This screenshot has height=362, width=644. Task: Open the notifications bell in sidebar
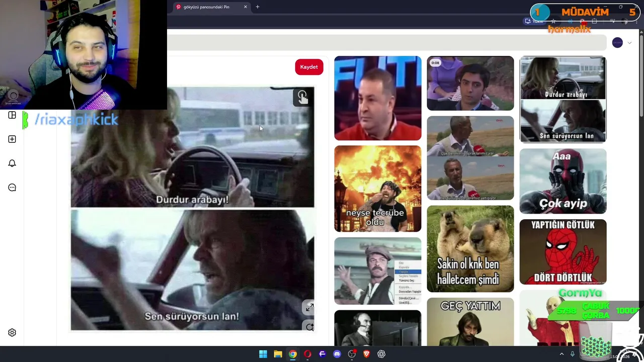pos(12,163)
